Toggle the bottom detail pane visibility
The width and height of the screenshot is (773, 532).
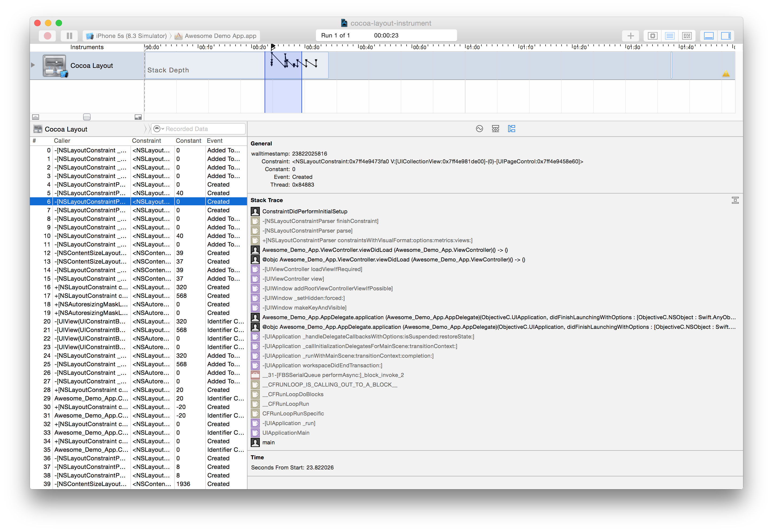(x=708, y=36)
